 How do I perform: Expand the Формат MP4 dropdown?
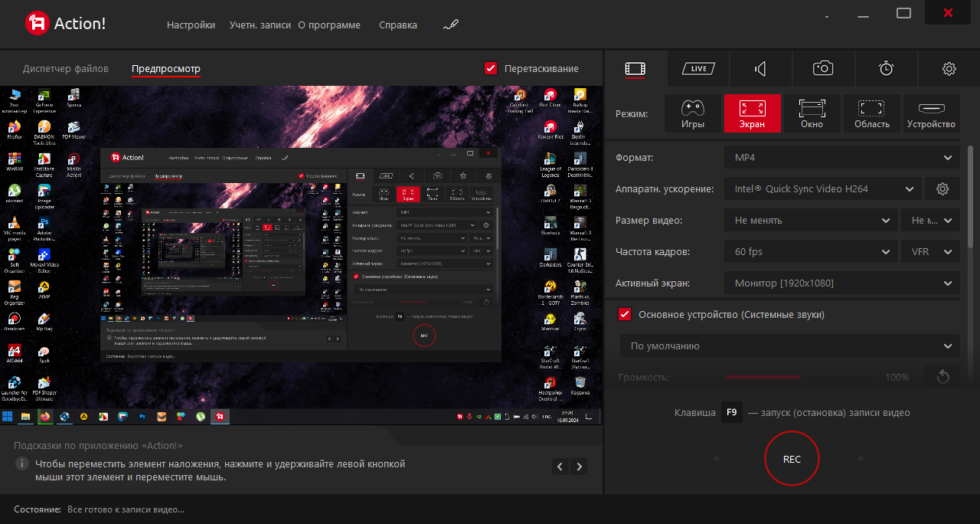point(842,157)
